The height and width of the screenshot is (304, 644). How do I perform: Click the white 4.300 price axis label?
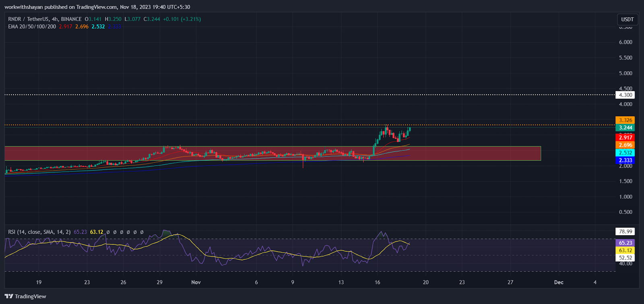625,95
